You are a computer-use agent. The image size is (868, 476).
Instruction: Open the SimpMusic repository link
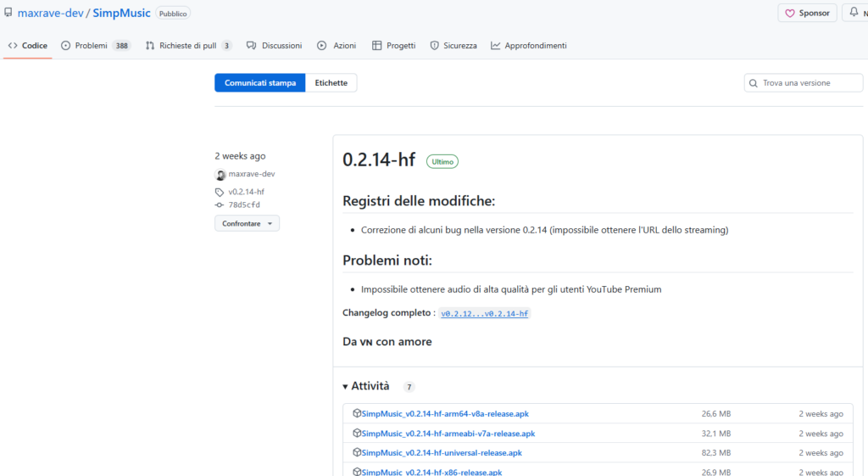121,13
